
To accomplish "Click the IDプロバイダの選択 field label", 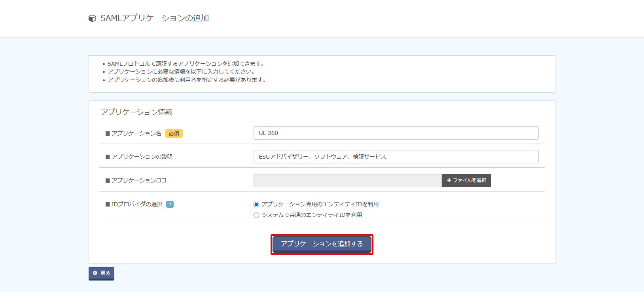I will click(x=136, y=204).
